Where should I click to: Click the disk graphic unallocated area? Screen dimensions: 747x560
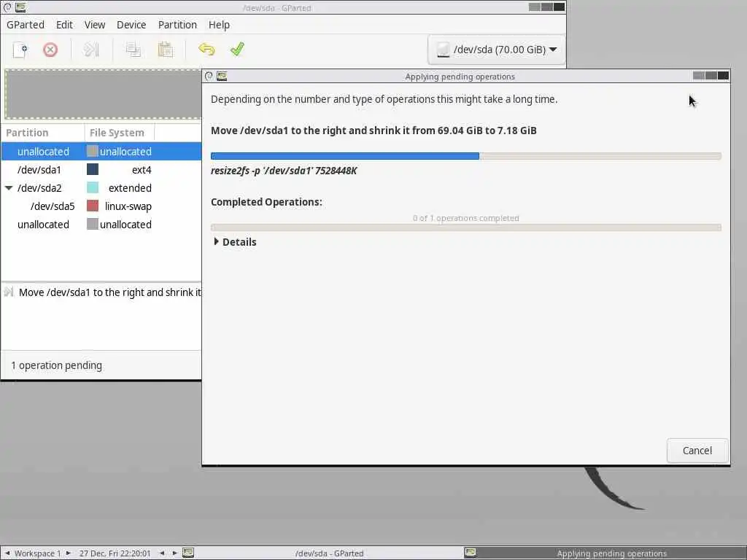coord(103,94)
